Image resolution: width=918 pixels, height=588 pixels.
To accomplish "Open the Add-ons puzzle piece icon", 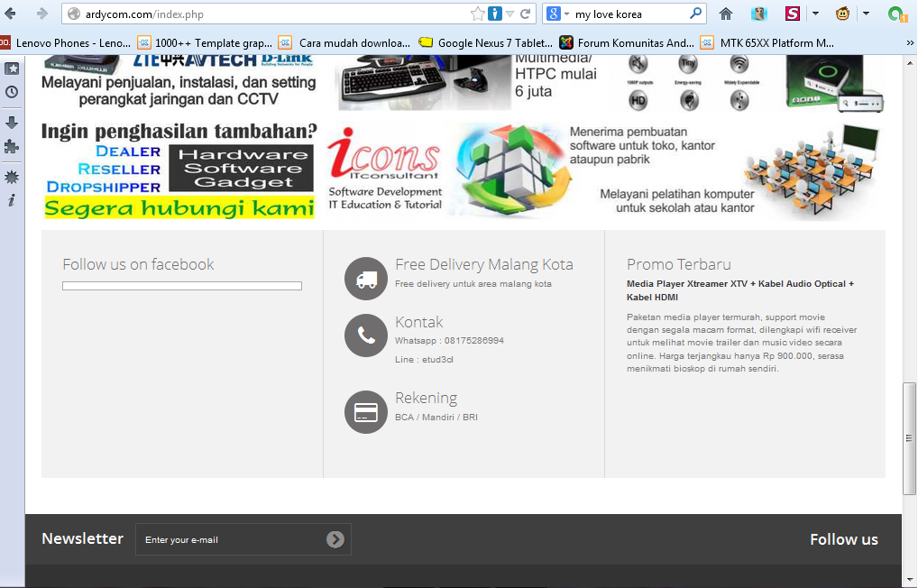I will (x=12, y=146).
